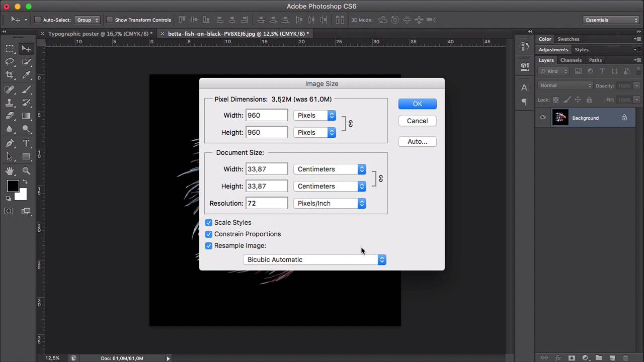The height and width of the screenshot is (362, 644).
Task: Toggle the Resample Image checkbox
Action: click(x=209, y=246)
